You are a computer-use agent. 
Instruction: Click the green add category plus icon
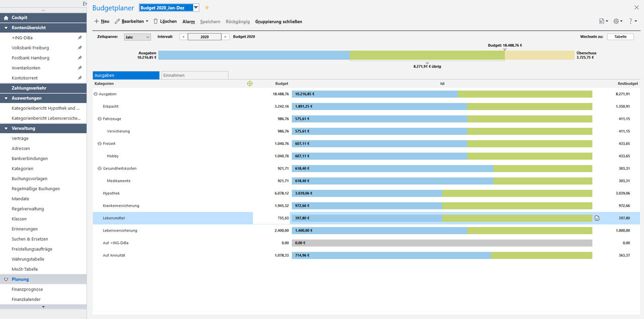(x=250, y=84)
